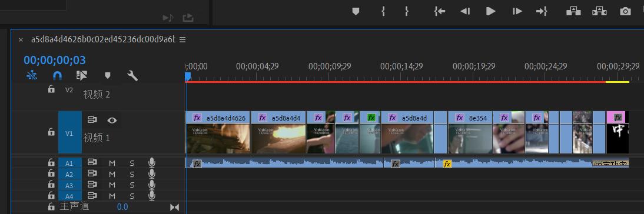This screenshot has height=214, width=644.
Task: Open the timeline panel menu
Action: [182, 40]
